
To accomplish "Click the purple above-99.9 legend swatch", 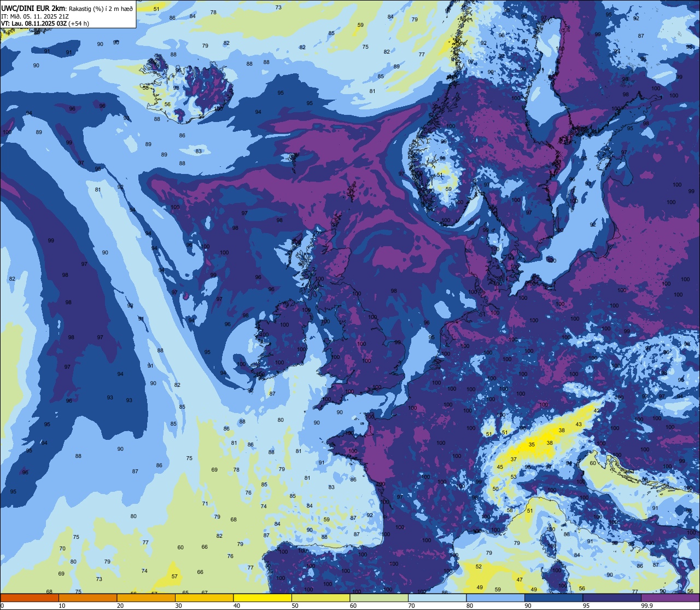I will 670,597.
